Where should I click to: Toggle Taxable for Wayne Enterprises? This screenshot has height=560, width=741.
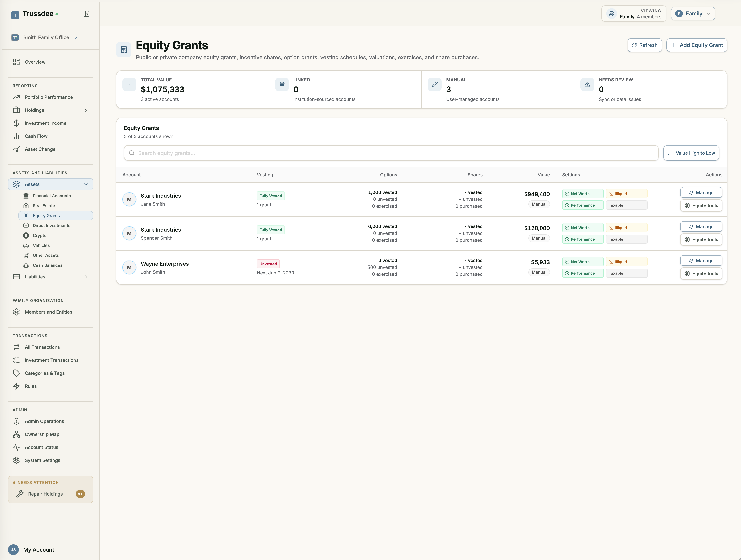(626, 273)
